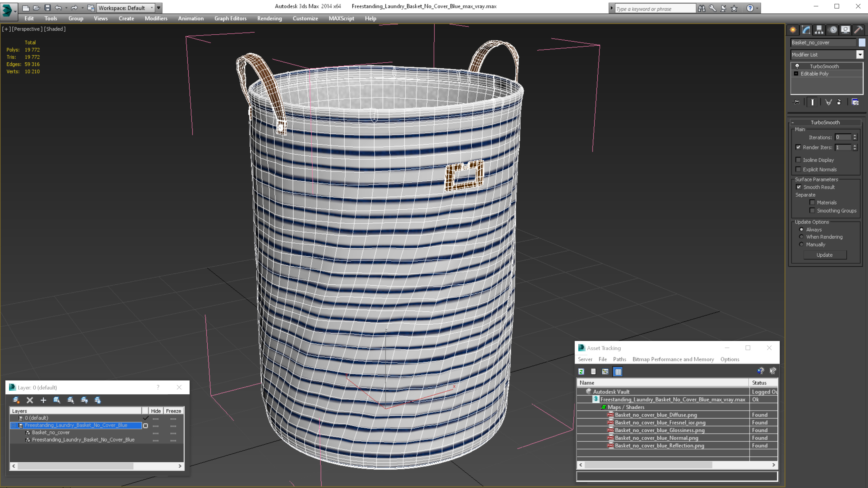Toggle TurboSmooth modifier light bulb visibility

point(797,66)
